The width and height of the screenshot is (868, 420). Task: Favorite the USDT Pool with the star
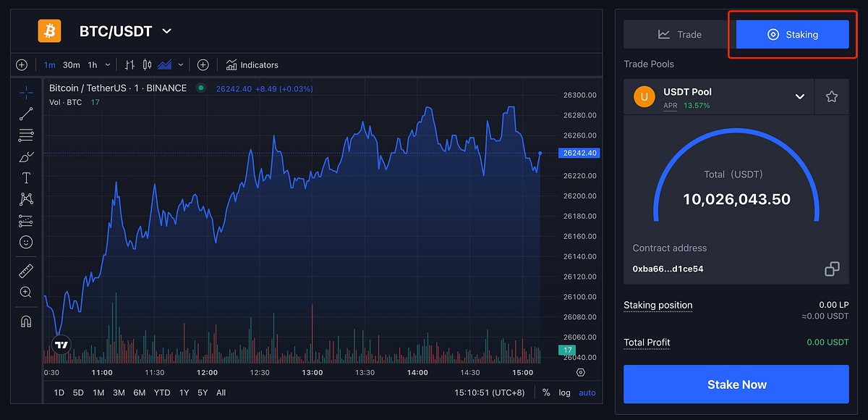[832, 96]
